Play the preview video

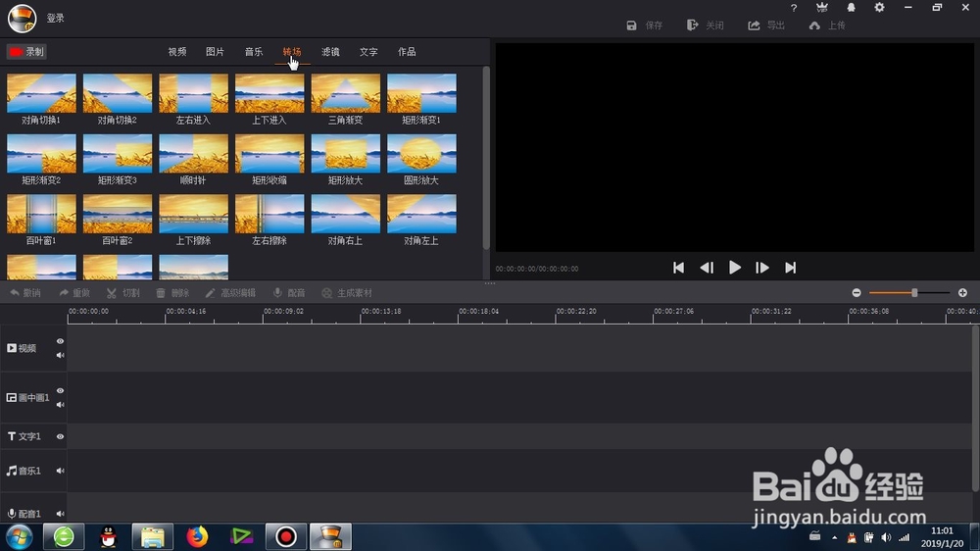pos(734,268)
